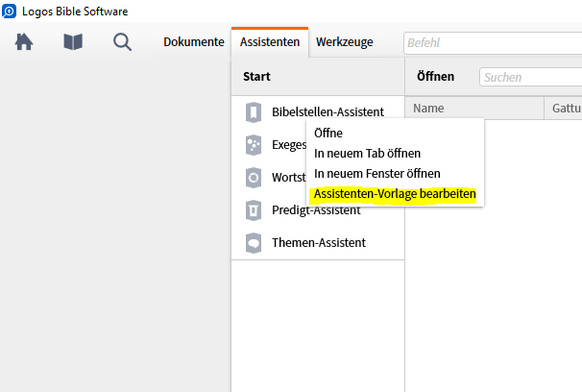The height and width of the screenshot is (392, 582).
Task: Go to the Home page icon
Action: 24,41
